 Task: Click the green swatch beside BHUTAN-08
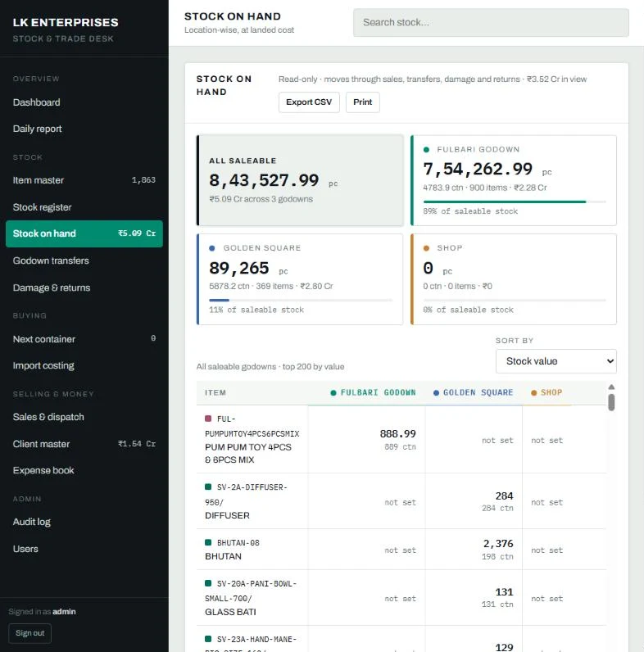click(x=208, y=542)
